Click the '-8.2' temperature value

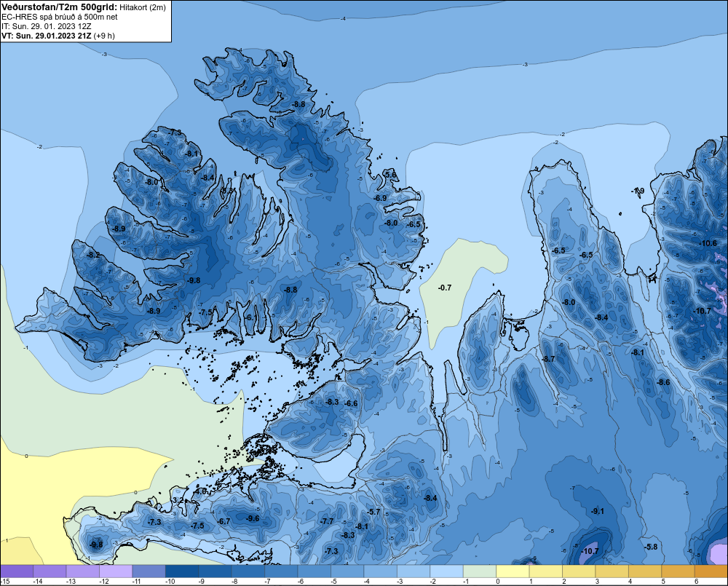tap(93, 255)
